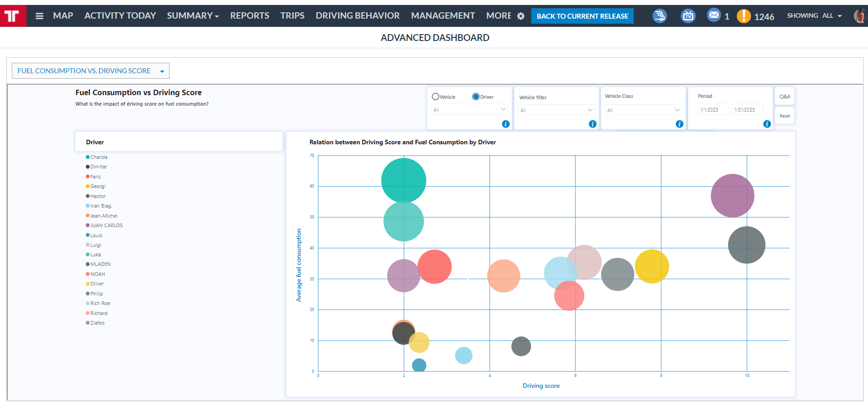Screen dimensions: 868x407
Task: Open the messages envelope icon
Action: [x=714, y=15]
